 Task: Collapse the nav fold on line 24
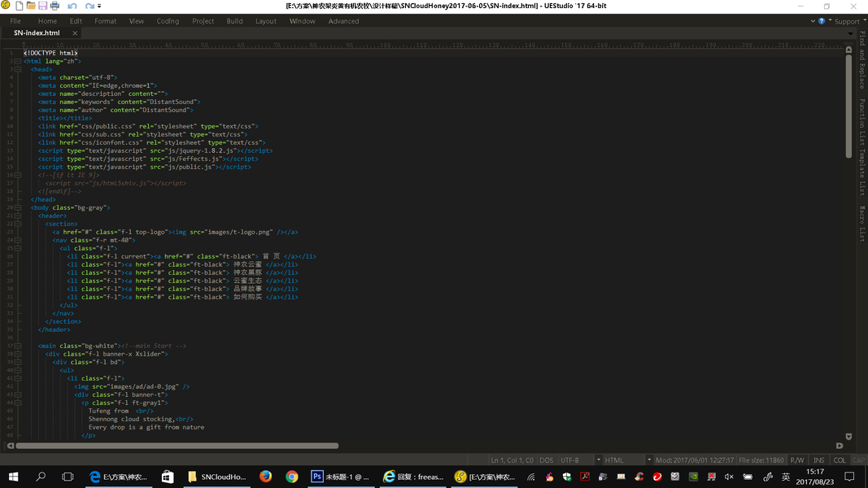pyautogui.click(x=18, y=240)
